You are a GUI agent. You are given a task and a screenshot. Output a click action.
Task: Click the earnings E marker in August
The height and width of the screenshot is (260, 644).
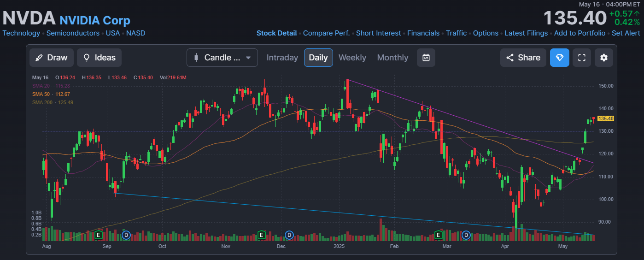(98, 235)
